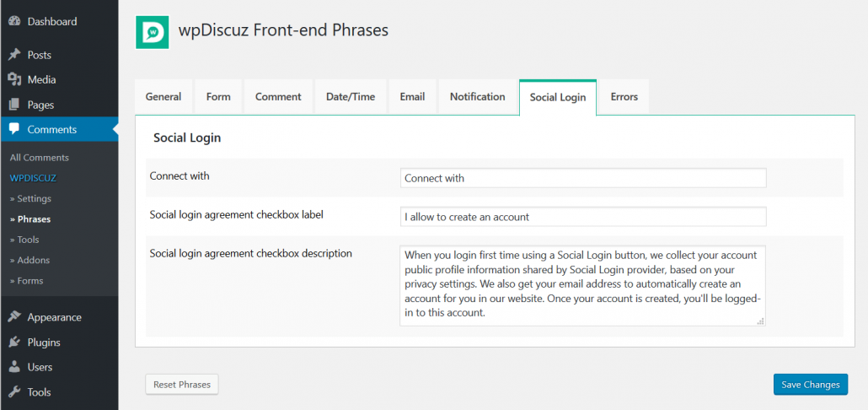Switch to the Date/Time tab
868x410 pixels.
pyautogui.click(x=351, y=97)
